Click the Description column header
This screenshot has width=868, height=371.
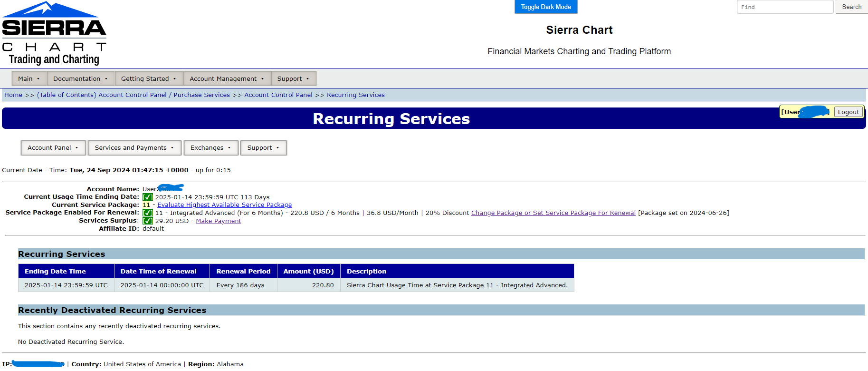(457, 271)
